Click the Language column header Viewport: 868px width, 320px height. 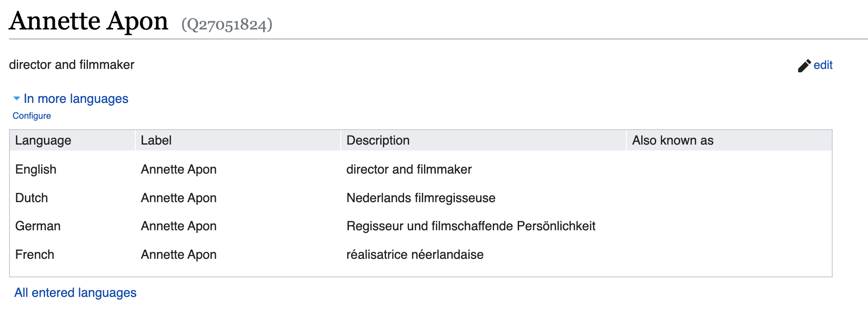[x=43, y=141]
